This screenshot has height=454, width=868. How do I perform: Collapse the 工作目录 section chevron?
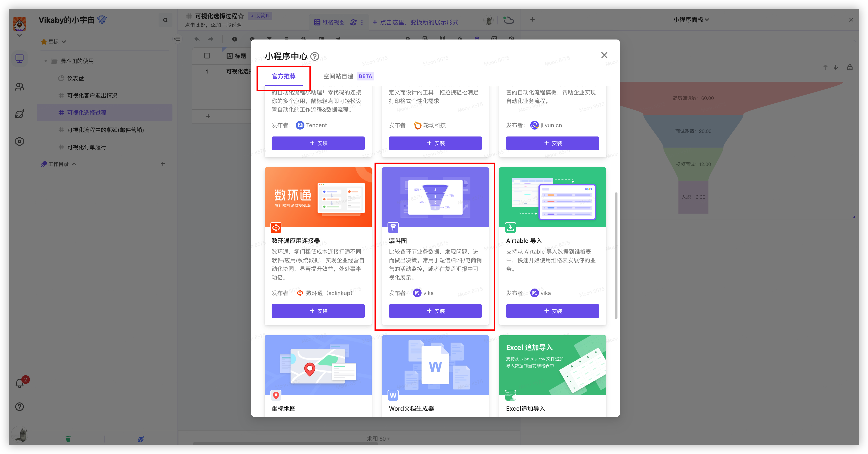pyautogui.click(x=74, y=164)
